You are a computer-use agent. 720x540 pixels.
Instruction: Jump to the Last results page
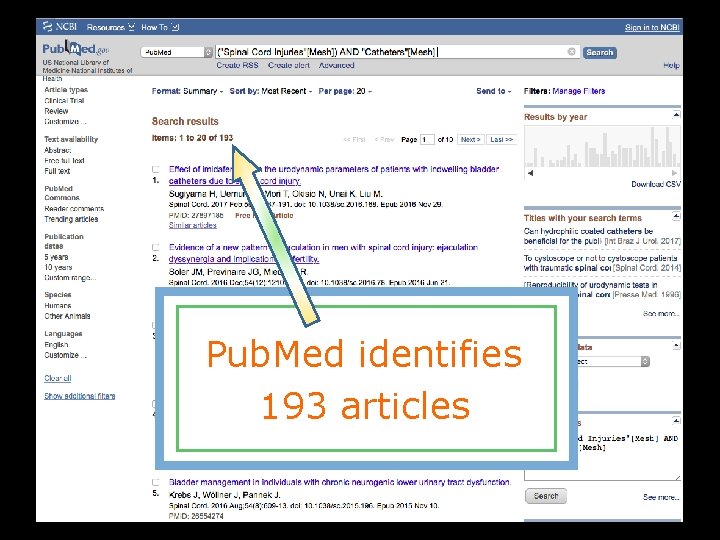click(x=501, y=139)
